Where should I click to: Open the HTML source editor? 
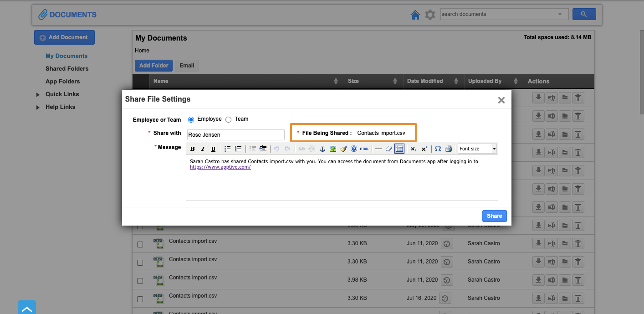[x=364, y=149]
